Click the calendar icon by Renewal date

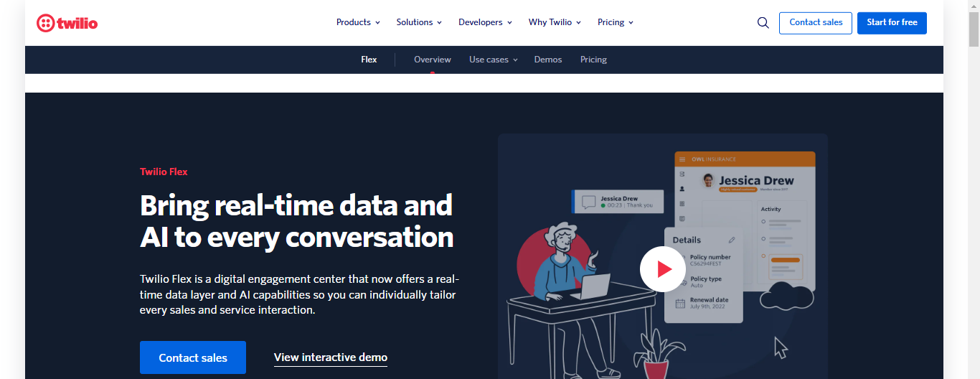point(680,303)
